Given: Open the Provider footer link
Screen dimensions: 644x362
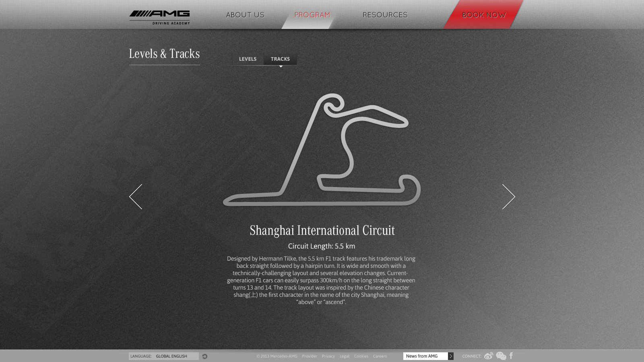Looking at the screenshot, I should tap(310, 356).
